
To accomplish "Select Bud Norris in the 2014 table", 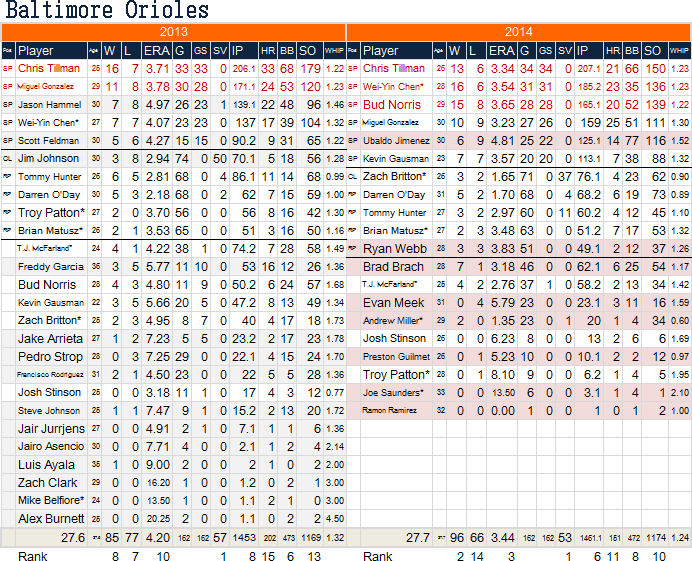I will point(392,105).
